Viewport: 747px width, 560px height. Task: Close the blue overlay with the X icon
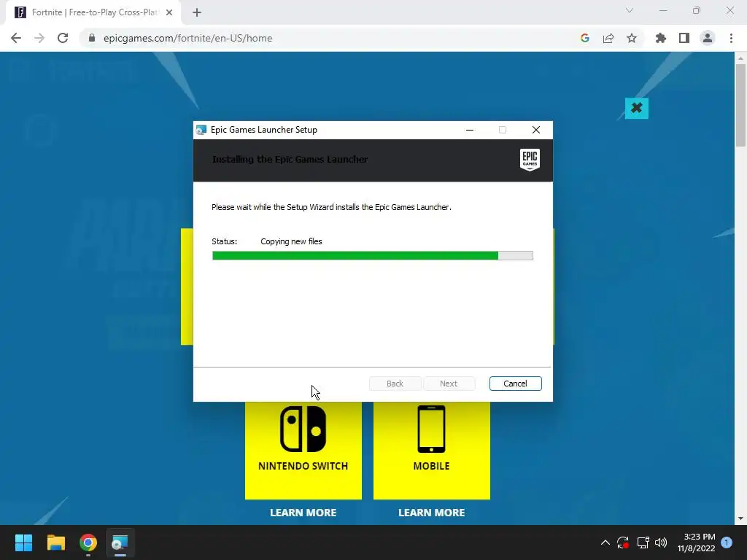tap(636, 108)
